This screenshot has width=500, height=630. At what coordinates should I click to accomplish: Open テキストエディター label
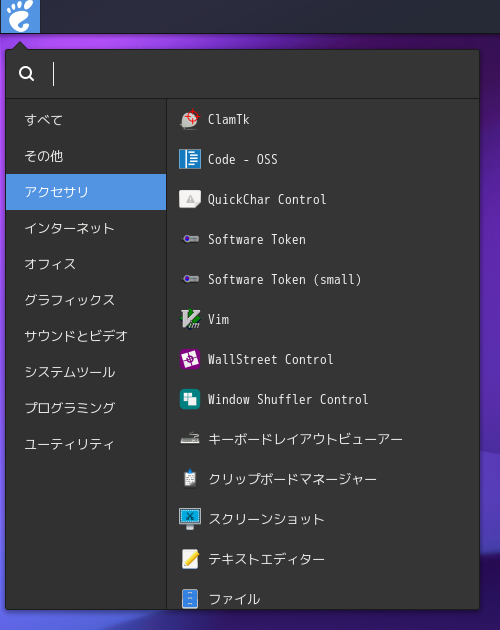[x=266, y=559]
